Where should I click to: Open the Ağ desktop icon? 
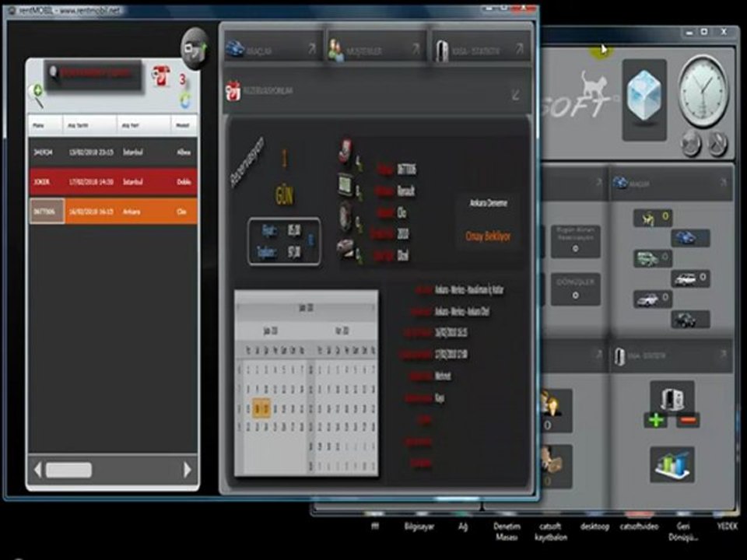[x=462, y=527]
